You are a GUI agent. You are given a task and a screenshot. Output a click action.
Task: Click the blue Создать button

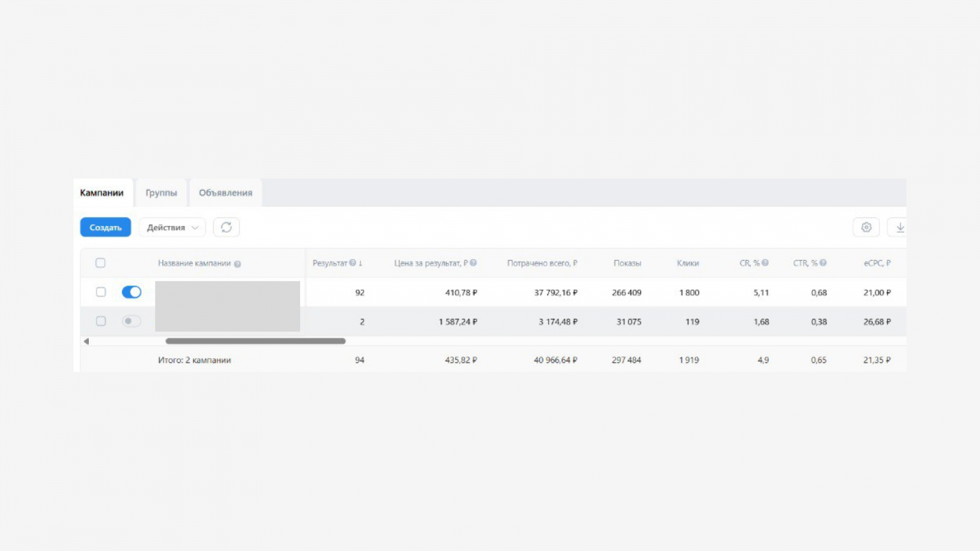(105, 227)
